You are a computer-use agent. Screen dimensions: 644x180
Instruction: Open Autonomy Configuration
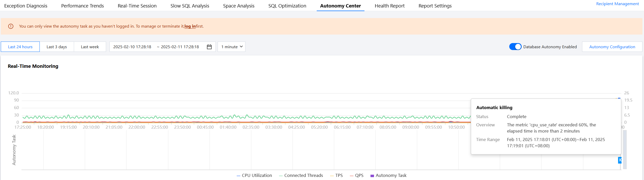612,47
